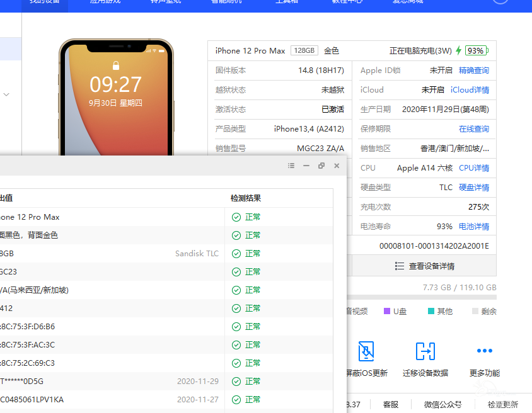Expand the left sidebar chevron arrow
The width and height of the screenshot is (532, 413).
click(6, 94)
